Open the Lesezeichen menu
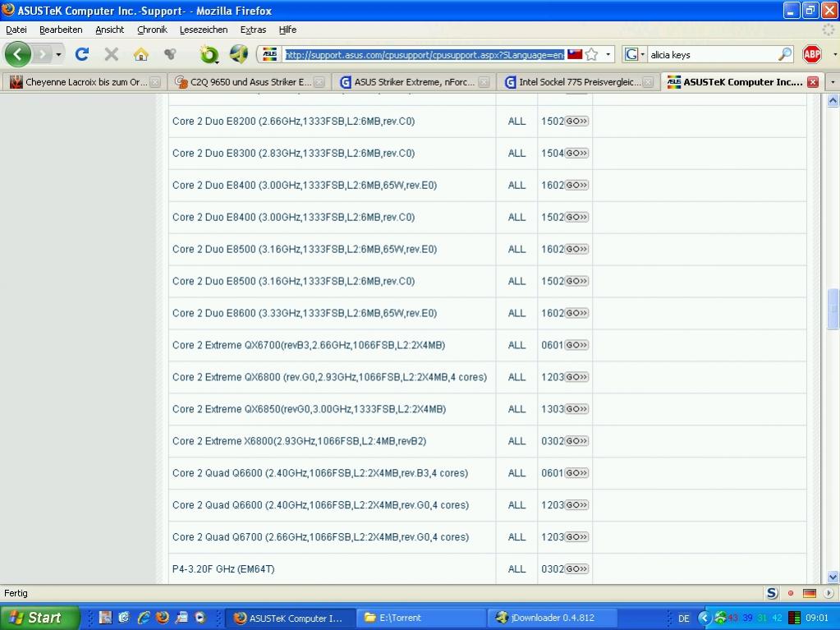 pos(204,30)
